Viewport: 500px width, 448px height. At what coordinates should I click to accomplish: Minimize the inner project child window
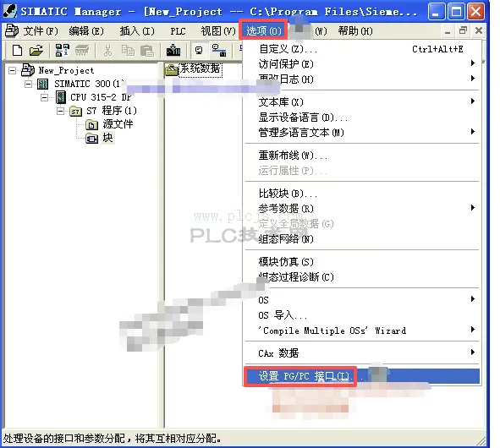[x=448, y=31]
